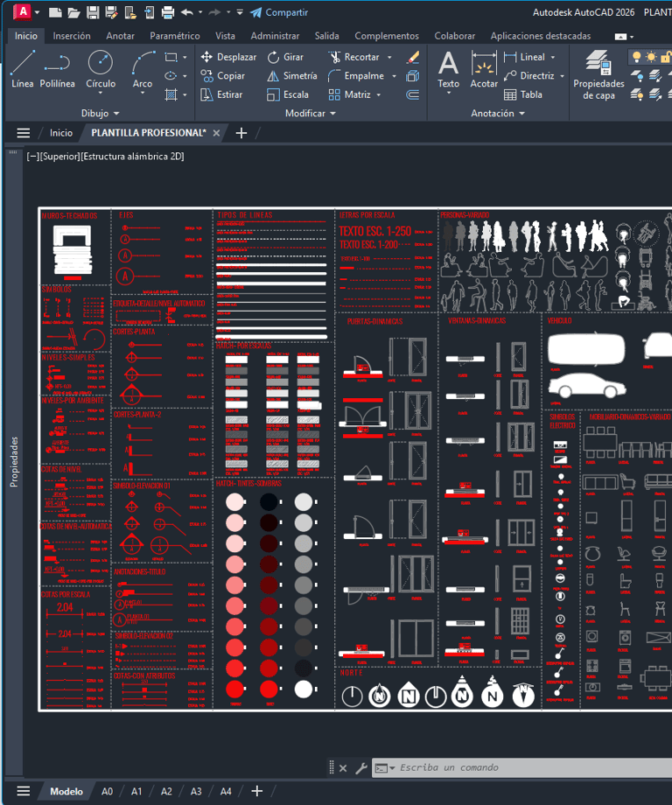The height and width of the screenshot is (805, 672).
Task: Expand the Arco options dropdown
Action: click(143, 93)
